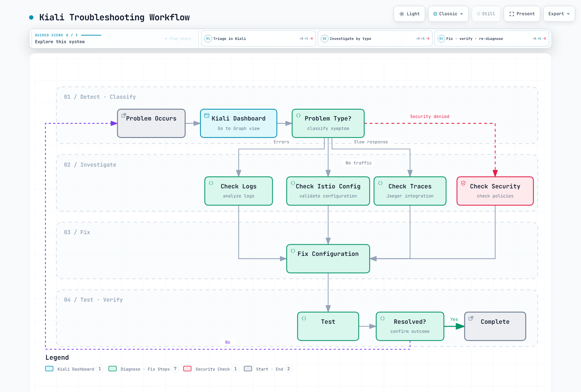Screen dimensions: 581x392
Task: Toggle the Still animation mode
Action: tap(486, 14)
